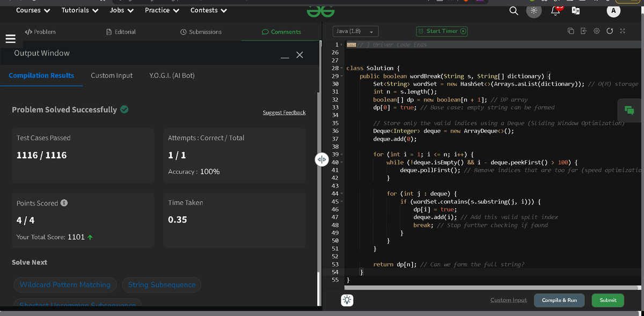Open the user profile avatar

tap(613, 11)
